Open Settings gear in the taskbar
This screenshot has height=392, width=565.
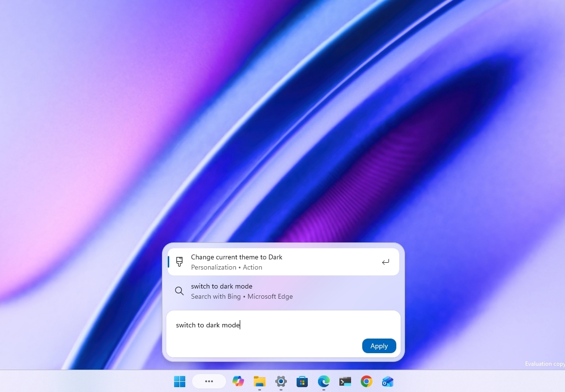pyautogui.click(x=281, y=381)
